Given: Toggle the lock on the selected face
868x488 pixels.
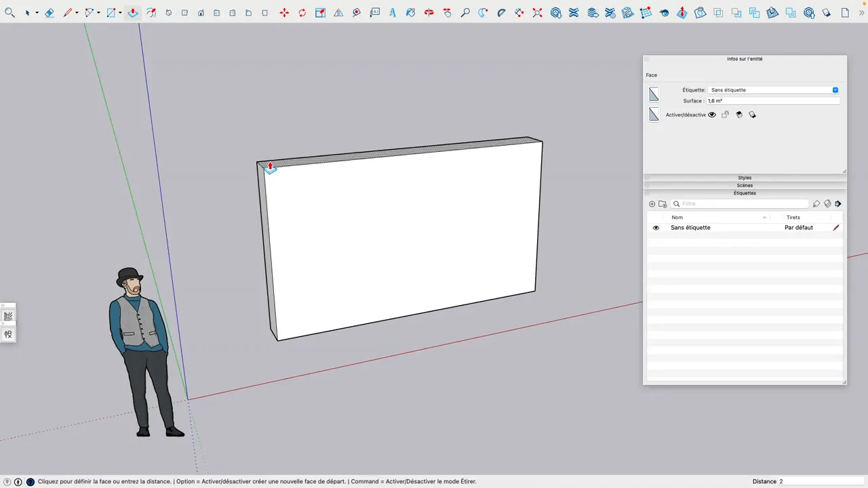Looking at the screenshot, I should (x=725, y=115).
